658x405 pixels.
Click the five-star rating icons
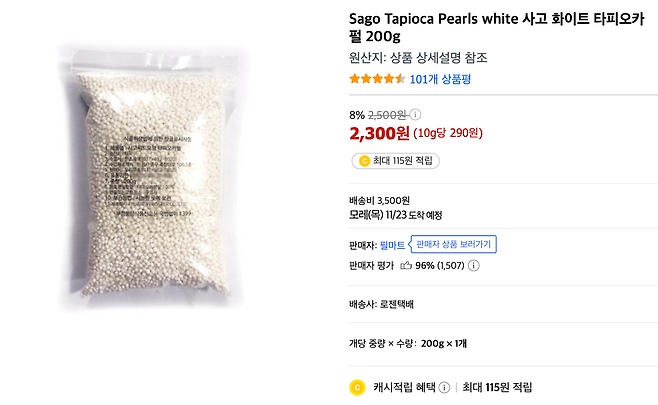tap(377, 78)
